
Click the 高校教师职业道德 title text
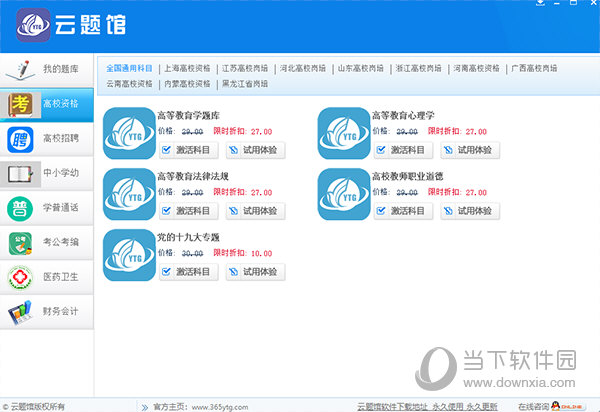(408, 176)
